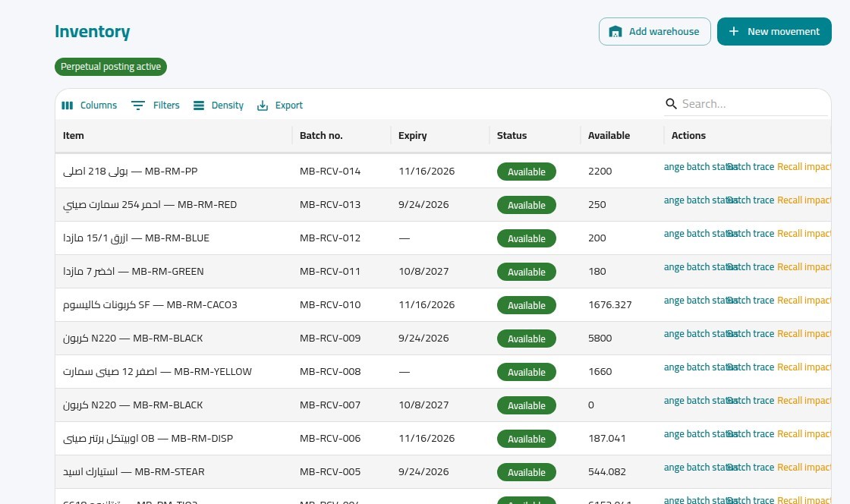Click the Available status chip for MB-RCV-010
Image resolution: width=850 pixels, height=504 pixels.
[527, 306]
